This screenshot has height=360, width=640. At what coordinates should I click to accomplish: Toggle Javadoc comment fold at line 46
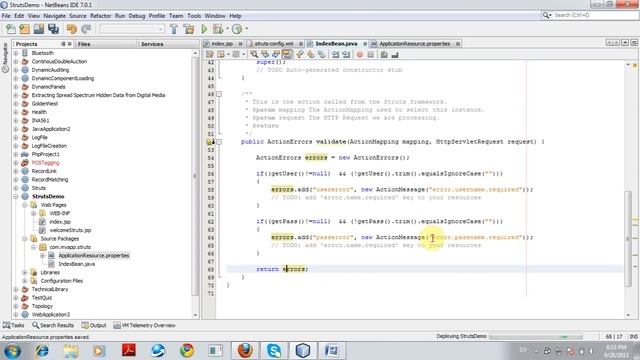pyautogui.click(x=219, y=94)
